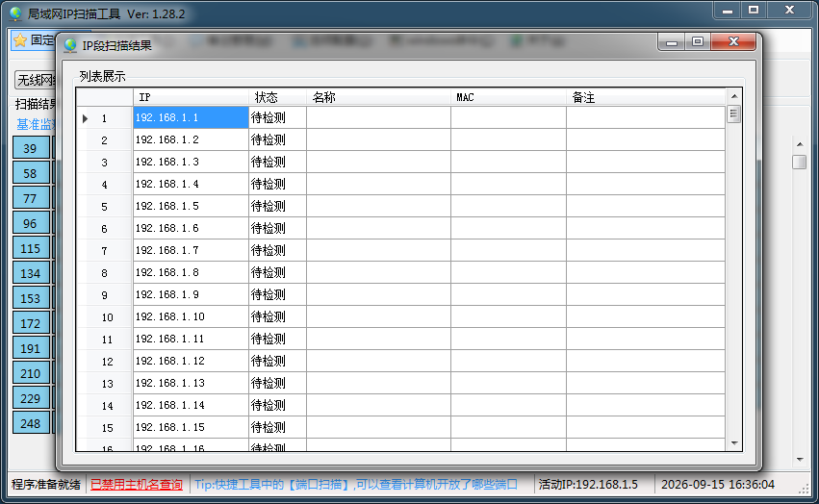Click the blue block 77 in main window
Screen dimensions: 819x504
(31, 198)
